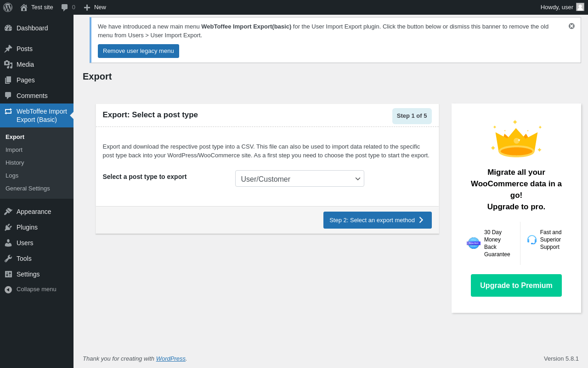Click Step 2: Select an export method
This screenshot has width=588, height=368.
377,220
